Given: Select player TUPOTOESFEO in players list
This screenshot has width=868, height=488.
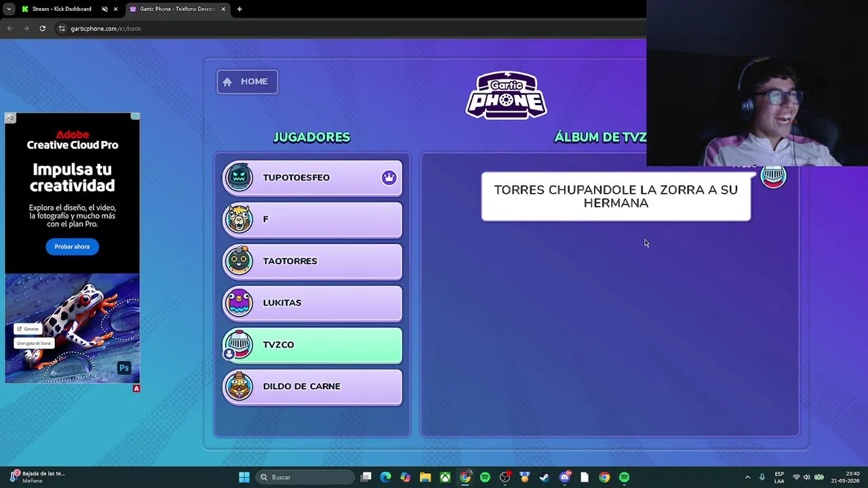Looking at the screenshot, I should (312, 178).
